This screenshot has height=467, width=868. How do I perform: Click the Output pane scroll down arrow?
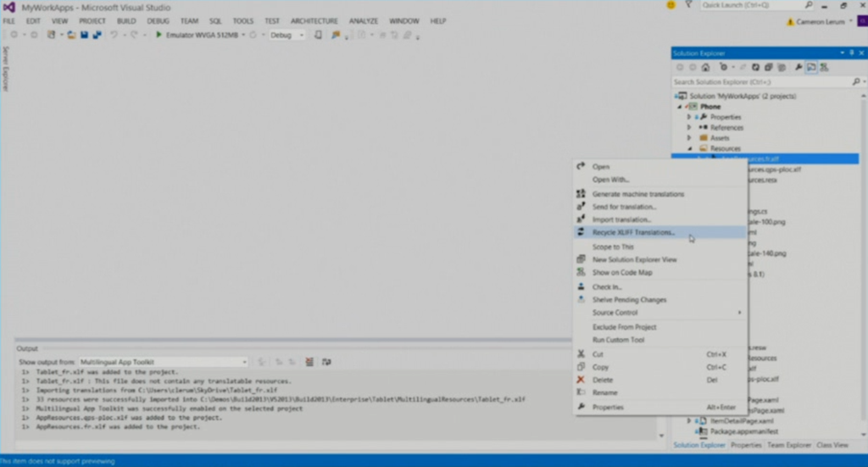pyautogui.click(x=661, y=436)
